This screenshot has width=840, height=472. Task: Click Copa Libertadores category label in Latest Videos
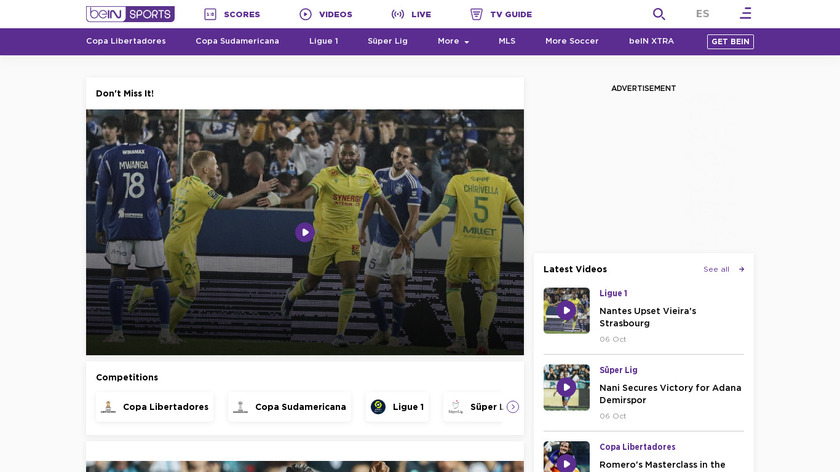637,447
